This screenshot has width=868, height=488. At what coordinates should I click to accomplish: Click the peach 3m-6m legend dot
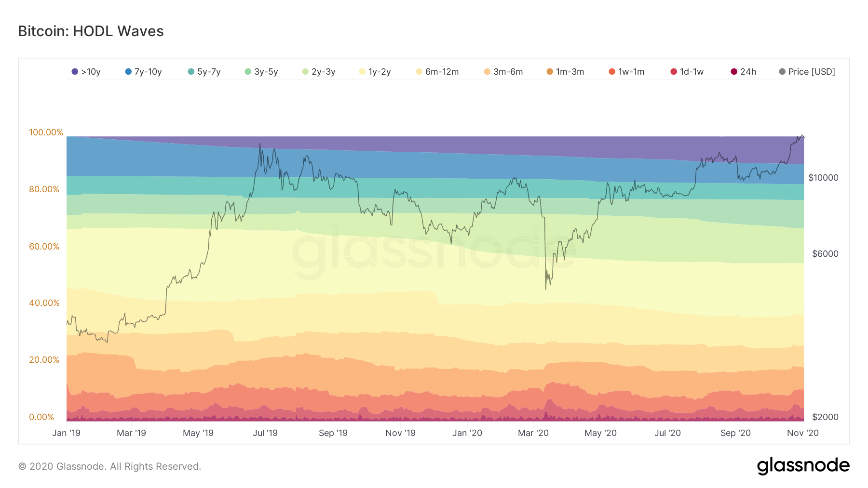pos(487,72)
